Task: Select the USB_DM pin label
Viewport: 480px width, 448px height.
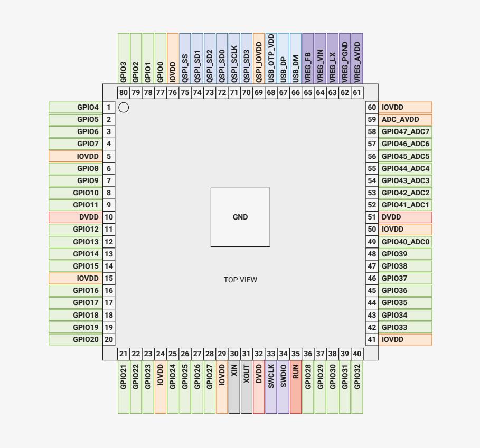Action: tap(296, 59)
